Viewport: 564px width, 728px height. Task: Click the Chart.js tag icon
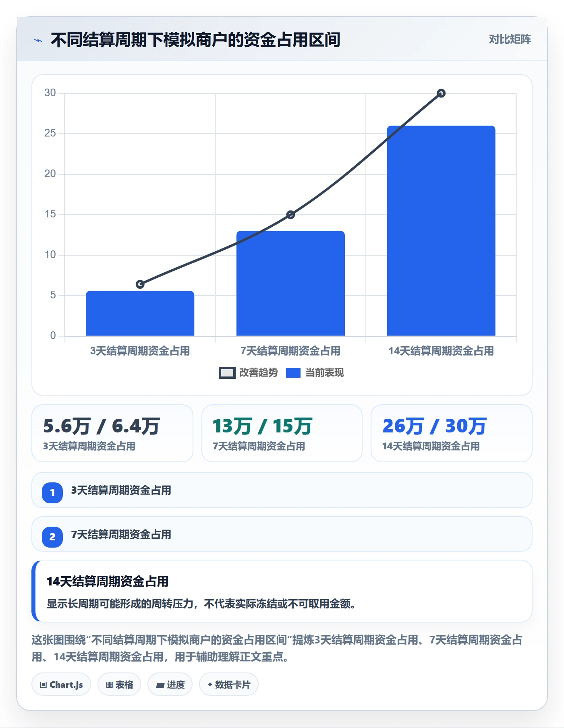[x=43, y=685]
